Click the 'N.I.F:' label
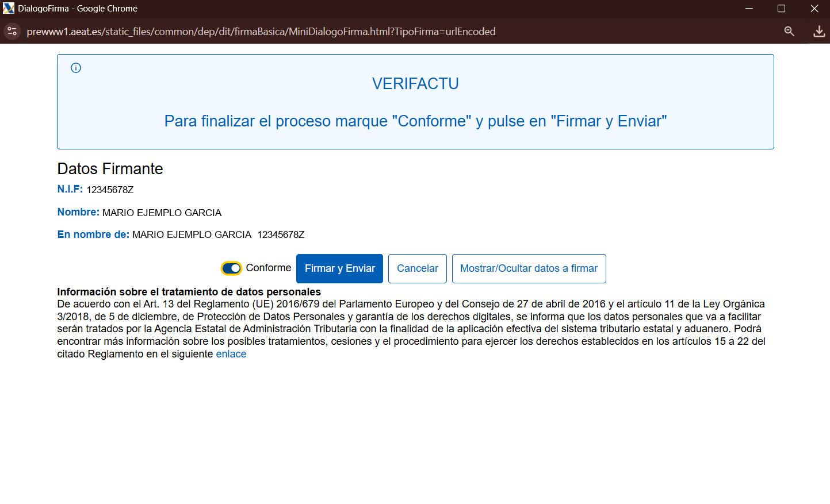This screenshot has width=830, height=504. pos(70,189)
